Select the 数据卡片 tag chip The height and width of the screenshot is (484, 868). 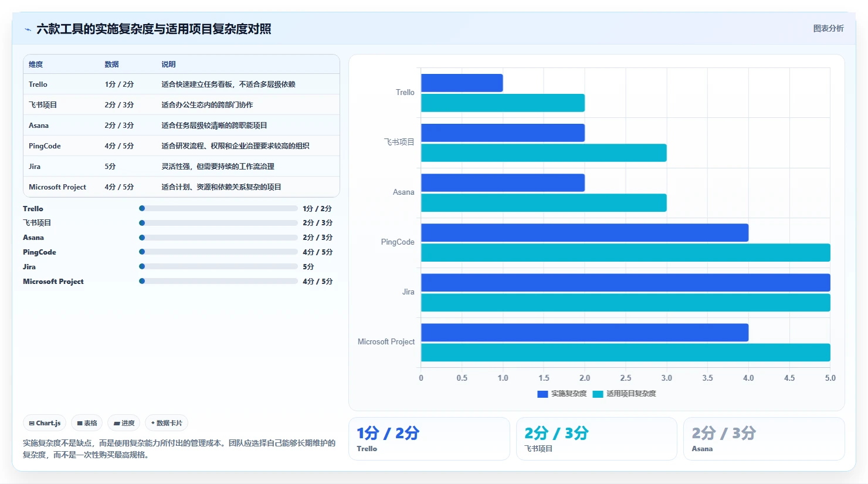click(x=167, y=423)
